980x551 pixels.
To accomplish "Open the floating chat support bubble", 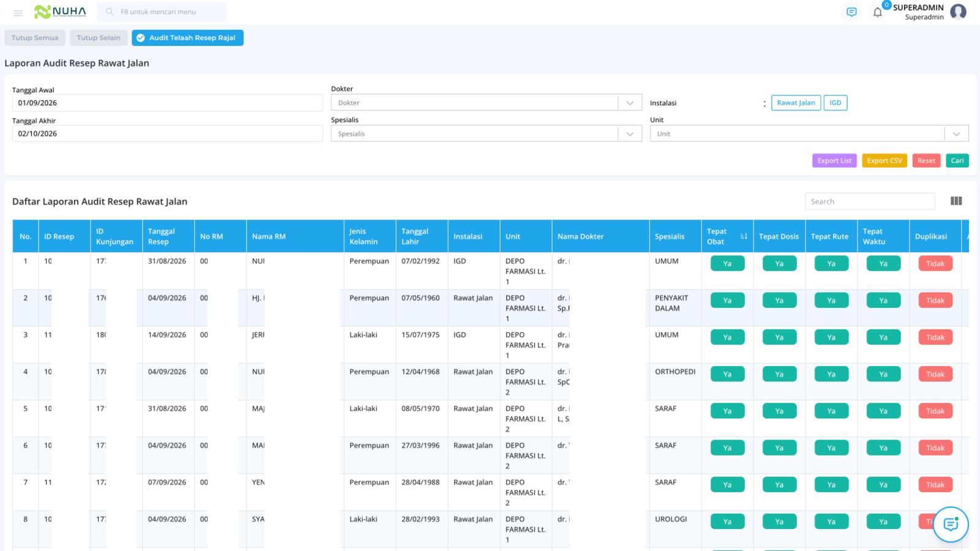I will [951, 524].
